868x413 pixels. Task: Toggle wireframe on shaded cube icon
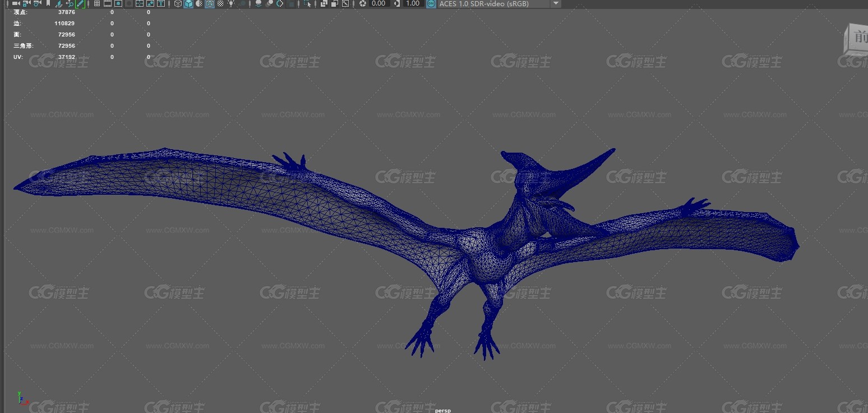210,3
